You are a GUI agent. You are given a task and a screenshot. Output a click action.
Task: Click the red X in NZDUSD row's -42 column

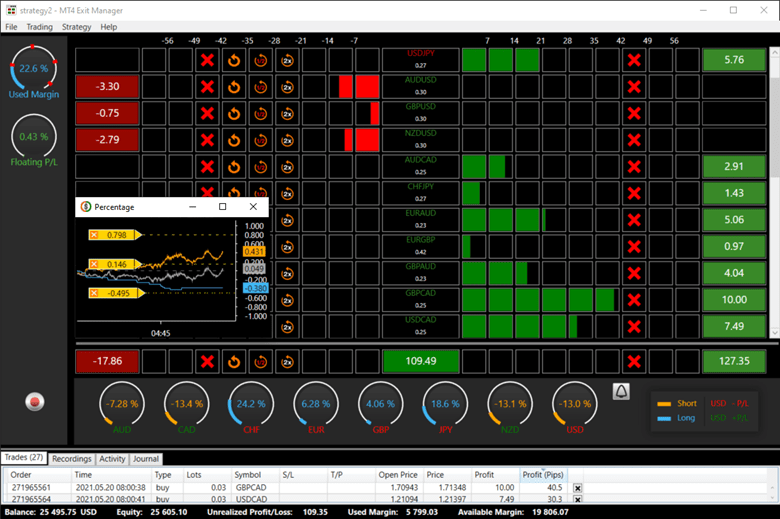207,140
